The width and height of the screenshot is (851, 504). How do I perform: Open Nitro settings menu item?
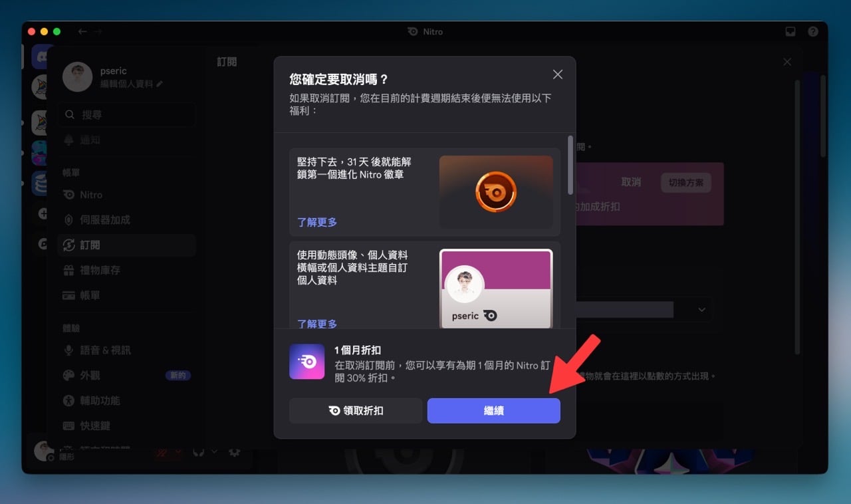126,195
